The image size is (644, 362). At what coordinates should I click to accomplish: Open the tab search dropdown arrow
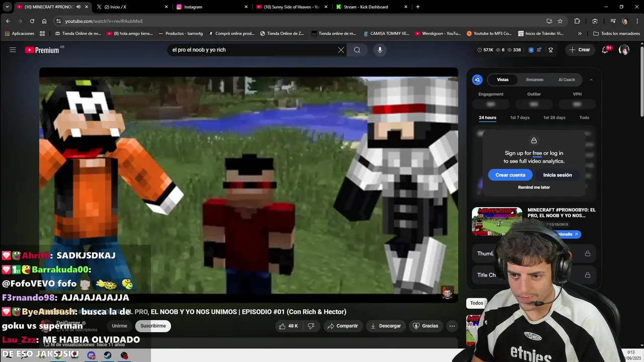[x=7, y=7]
